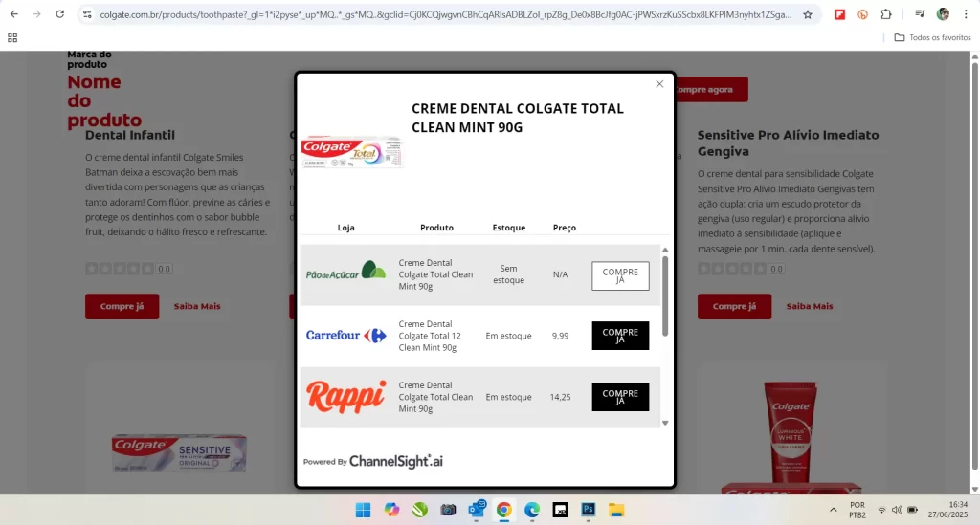The height and width of the screenshot is (525, 980).
Task: Go forward in the browser
Action: (x=37, y=13)
